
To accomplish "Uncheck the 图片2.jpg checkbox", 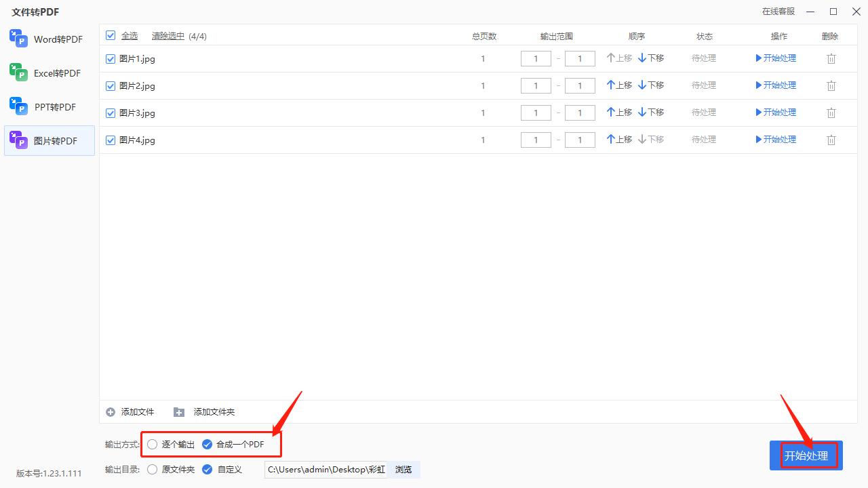I will point(110,85).
